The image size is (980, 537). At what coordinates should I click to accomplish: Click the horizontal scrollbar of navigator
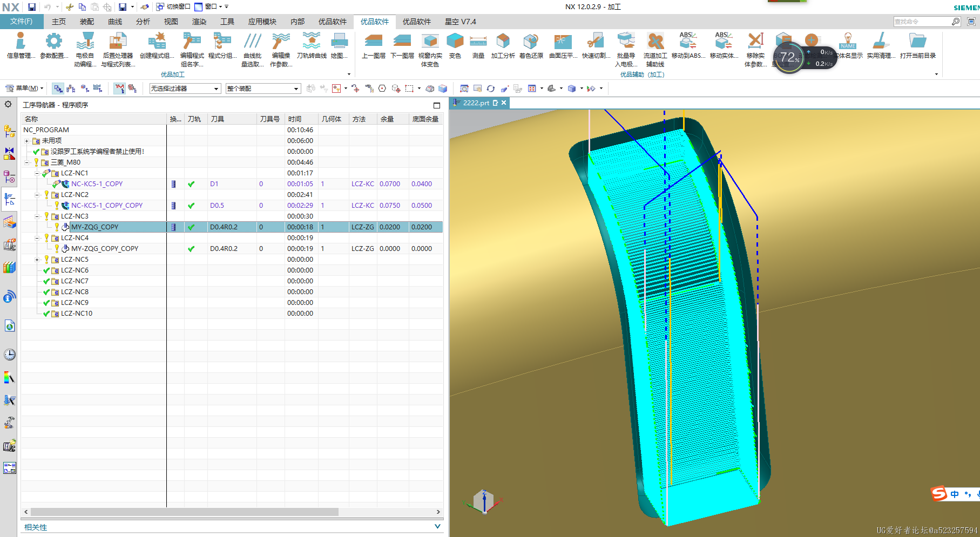185,512
